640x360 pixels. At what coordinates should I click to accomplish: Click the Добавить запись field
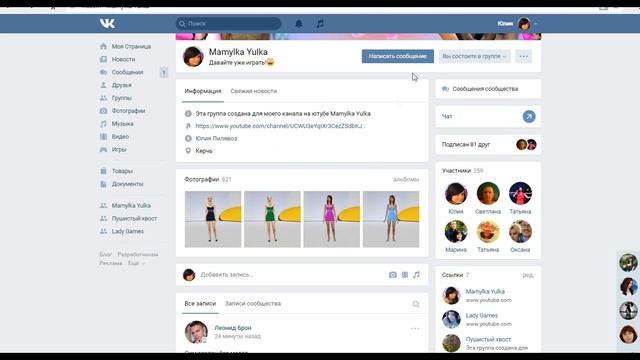(291, 275)
